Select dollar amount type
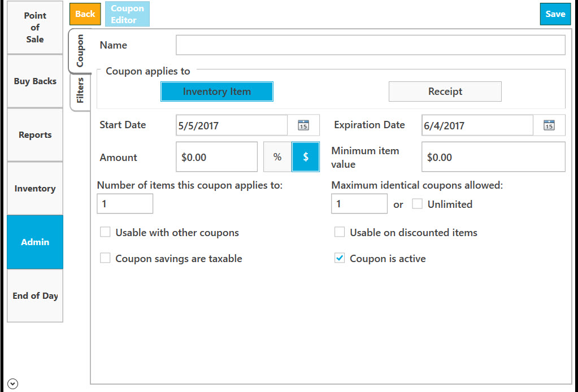This screenshot has height=392, width=578. pos(306,157)
